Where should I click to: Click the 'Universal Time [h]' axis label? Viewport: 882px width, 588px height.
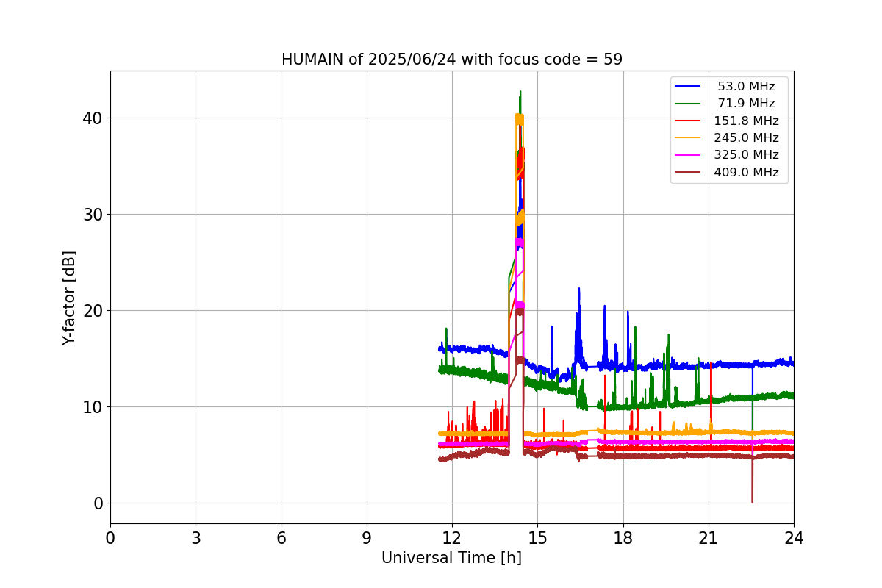(x=451, y=558)
